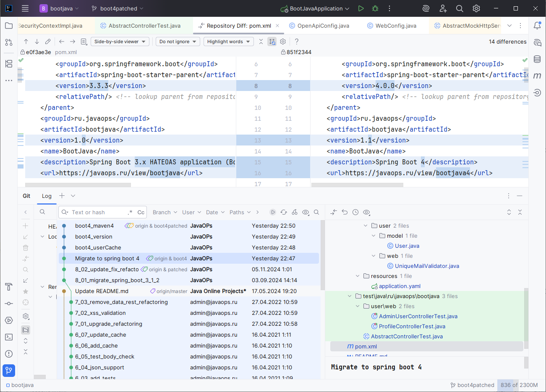Open the Side-by-side viewer dropdown
This screenshot has width=546, height=392.
[120, 42]
